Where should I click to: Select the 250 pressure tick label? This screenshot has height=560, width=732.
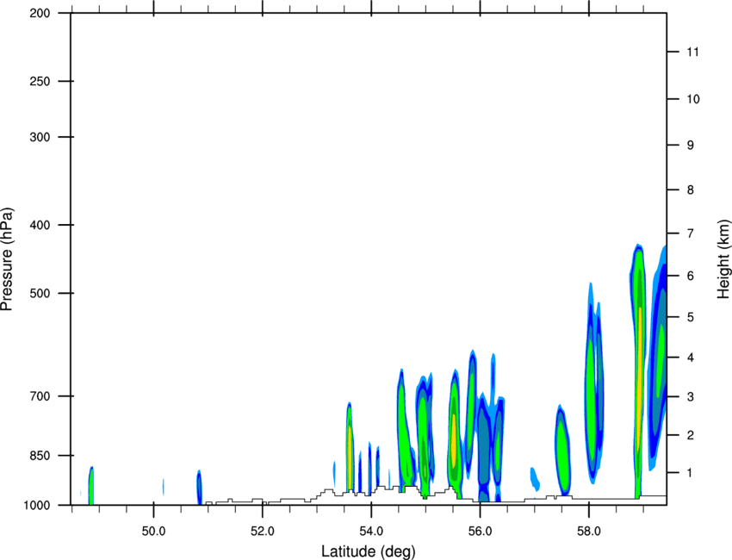pyautogui.click(x=40, y=81)
